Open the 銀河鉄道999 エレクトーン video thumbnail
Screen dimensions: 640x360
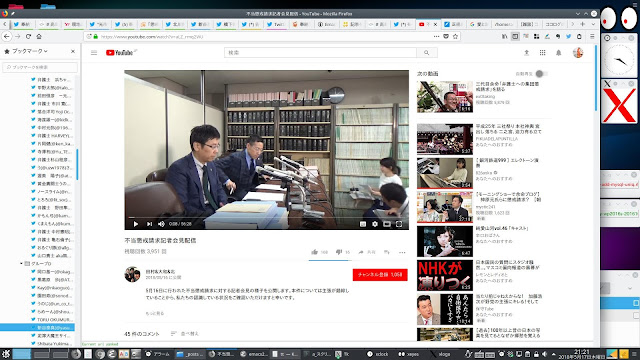(x=445, y=173)
